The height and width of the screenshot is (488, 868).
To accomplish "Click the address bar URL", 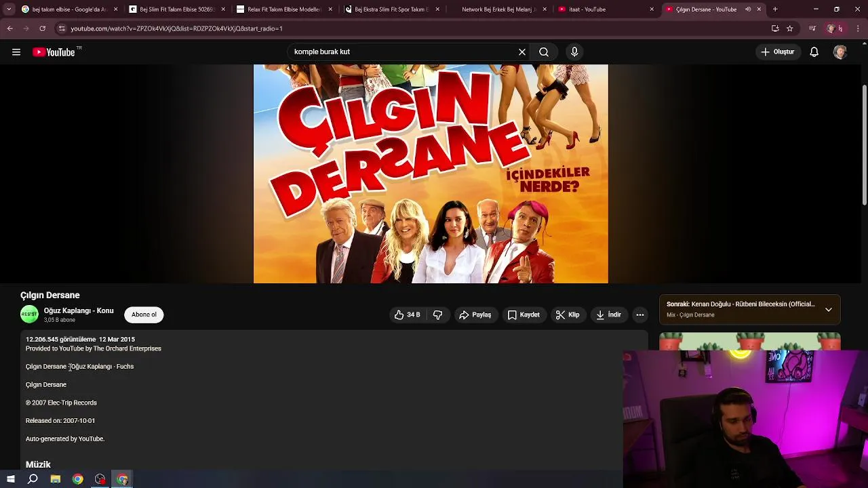I will pos(176,28).
